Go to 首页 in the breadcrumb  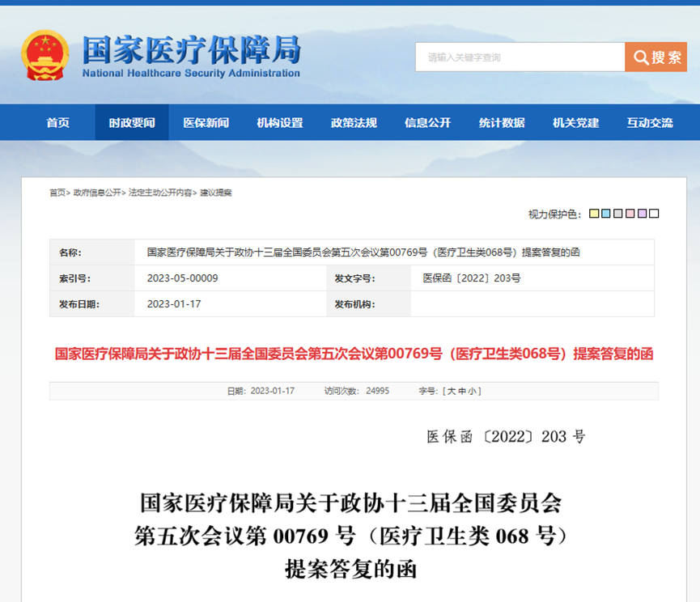point(57,193)
